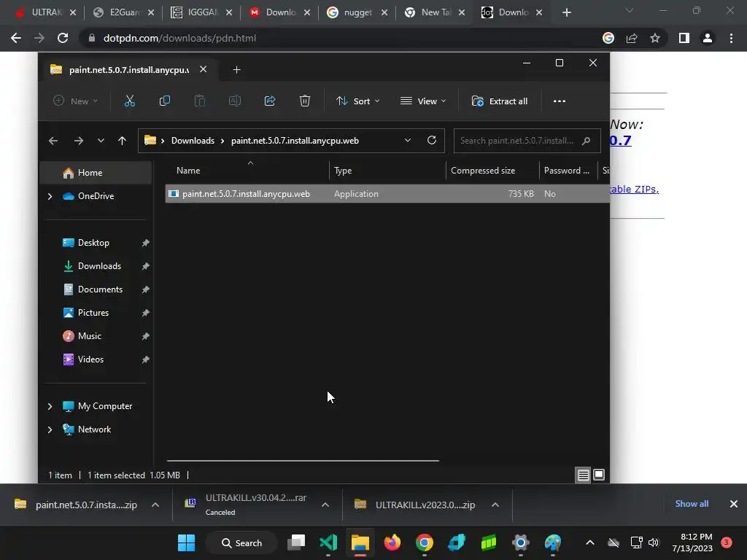The image size is (747, 560).
Task: Open recent locations chevron in Explorer
Action: [x=101, y=141]
